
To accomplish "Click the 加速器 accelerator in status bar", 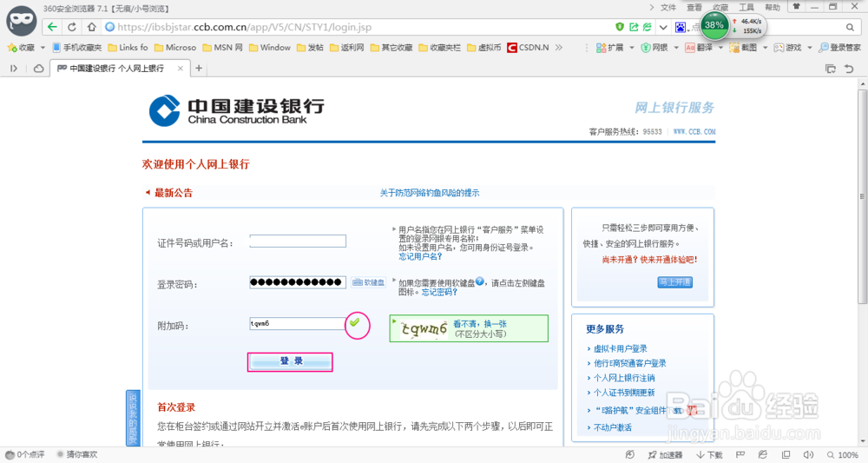I will click(666, 454).
